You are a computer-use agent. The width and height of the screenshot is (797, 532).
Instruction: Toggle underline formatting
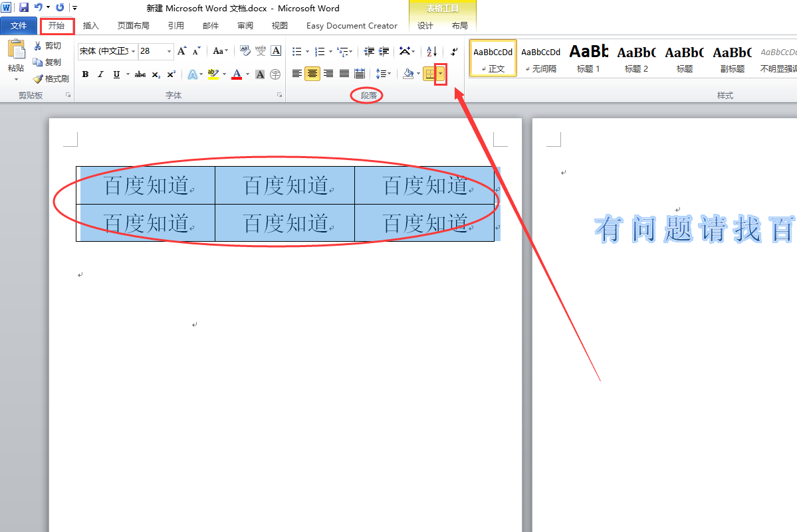click(x=116, y=74)
